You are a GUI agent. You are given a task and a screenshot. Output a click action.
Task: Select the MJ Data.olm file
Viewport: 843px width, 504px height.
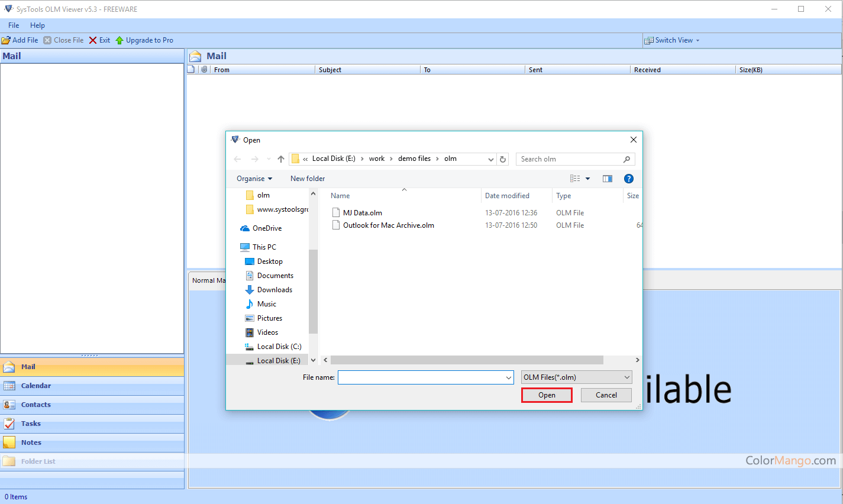click(357, 213)
